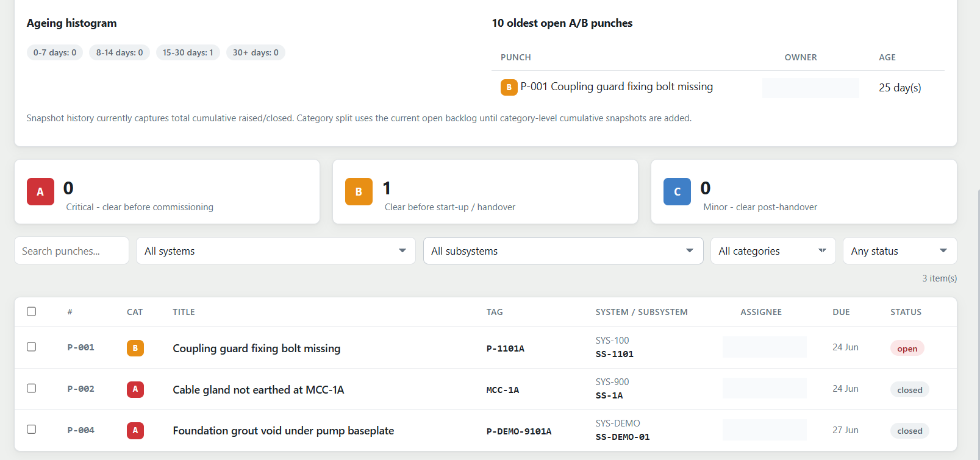Select the 15-30 days histogram chip
980x460 pixels.
click(188, 52)
